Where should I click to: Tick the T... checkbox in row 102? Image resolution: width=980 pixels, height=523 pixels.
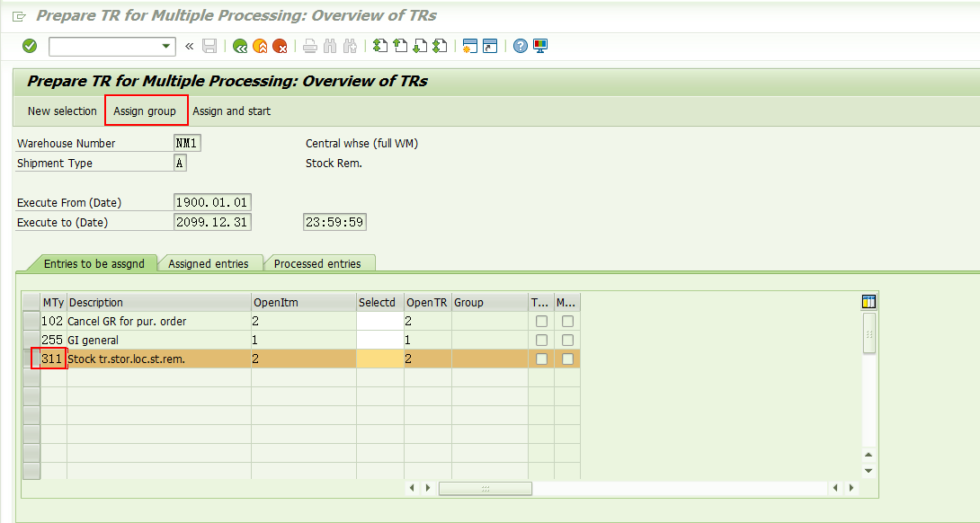pyautogui.click(x=541, y=321)
